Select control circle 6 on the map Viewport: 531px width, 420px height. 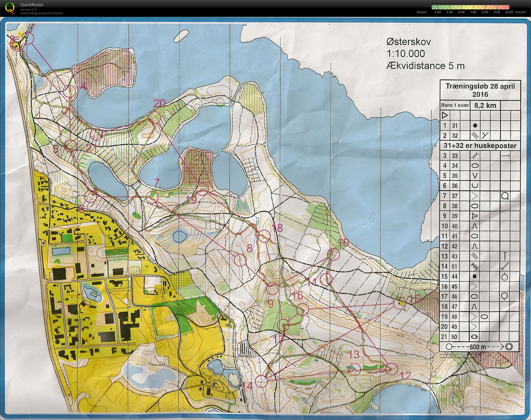coord(91,197)
